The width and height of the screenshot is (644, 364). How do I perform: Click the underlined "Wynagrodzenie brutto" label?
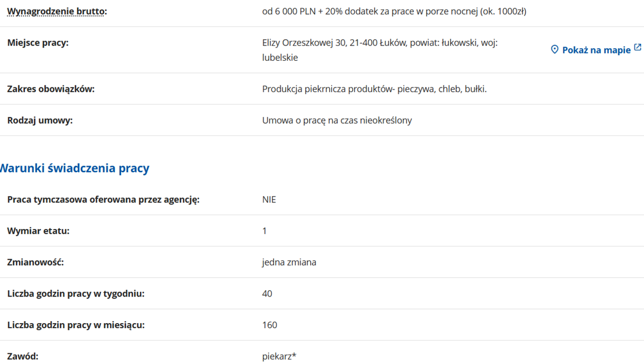coord(57,11)
